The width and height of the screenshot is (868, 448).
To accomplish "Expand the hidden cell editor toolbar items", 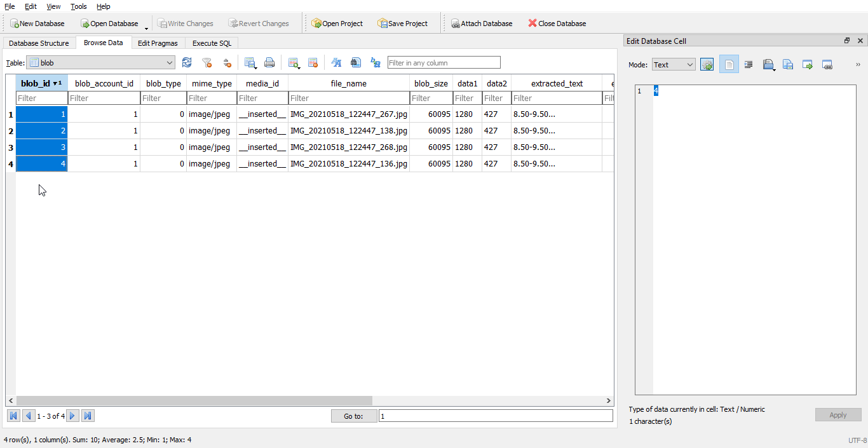I will coord(858,65).
